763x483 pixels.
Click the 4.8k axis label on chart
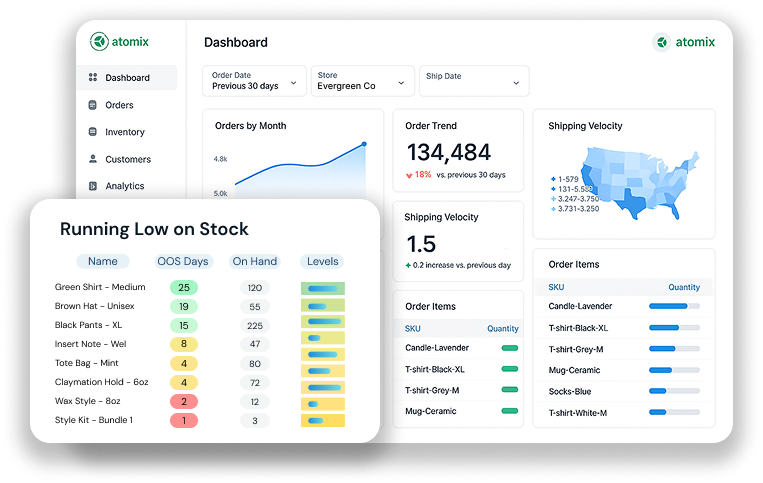click(x=220, y=159)
